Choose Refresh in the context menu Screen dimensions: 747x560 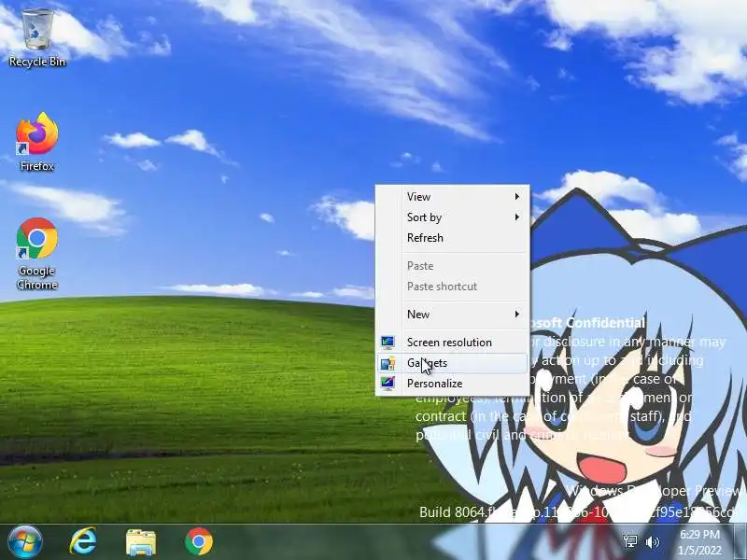click(452, 238)
